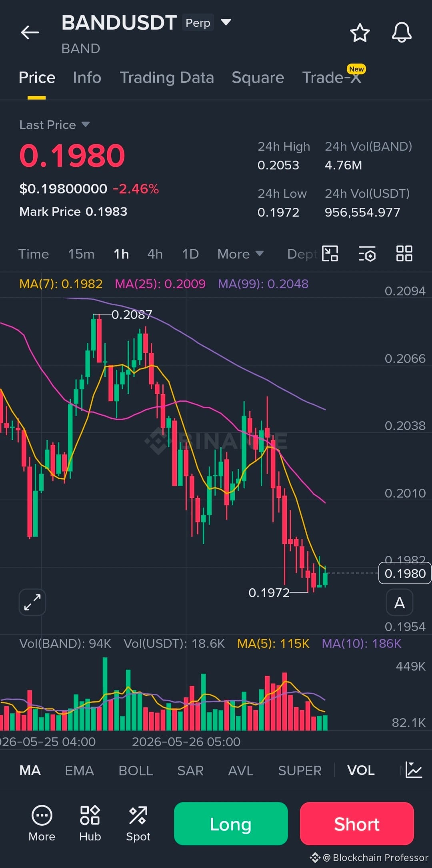Toggle the AVL indicator
This screenshot has width=432, height=868.
pos(240,770)
